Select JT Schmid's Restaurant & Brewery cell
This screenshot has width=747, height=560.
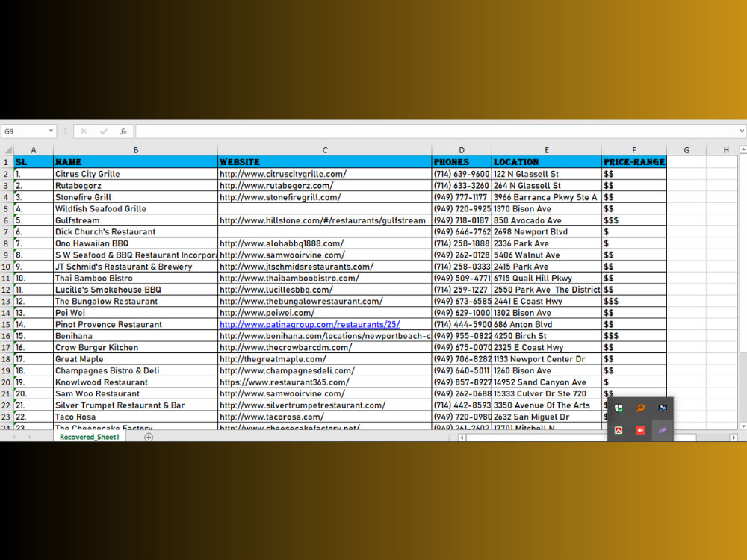coord(135,267)
